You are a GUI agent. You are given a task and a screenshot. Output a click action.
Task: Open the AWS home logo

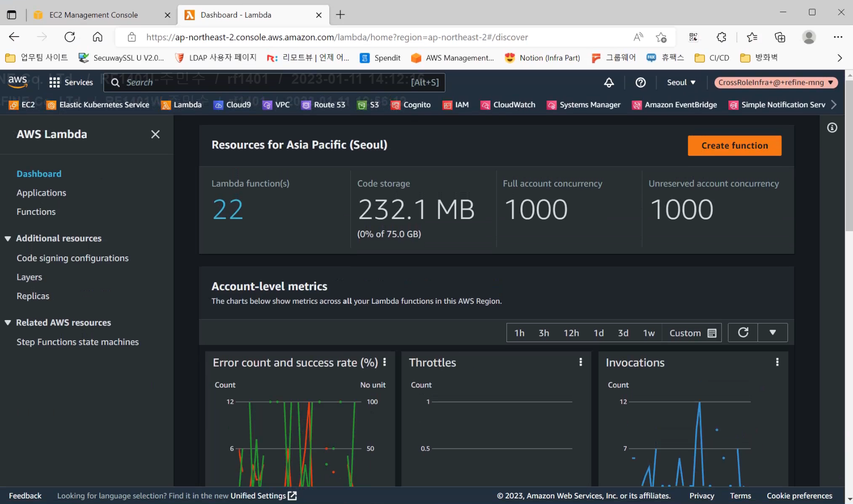(x=17, y=82)
